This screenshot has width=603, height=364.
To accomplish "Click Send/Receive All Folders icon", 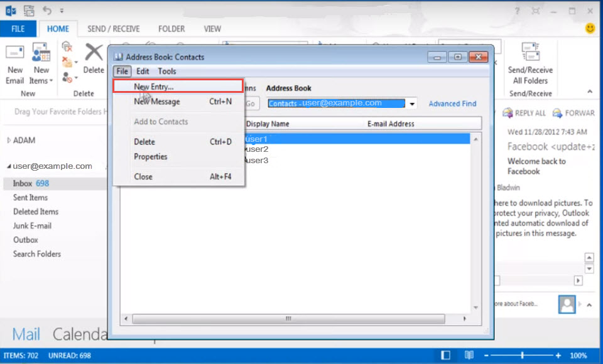I will (x=530, y=53).
